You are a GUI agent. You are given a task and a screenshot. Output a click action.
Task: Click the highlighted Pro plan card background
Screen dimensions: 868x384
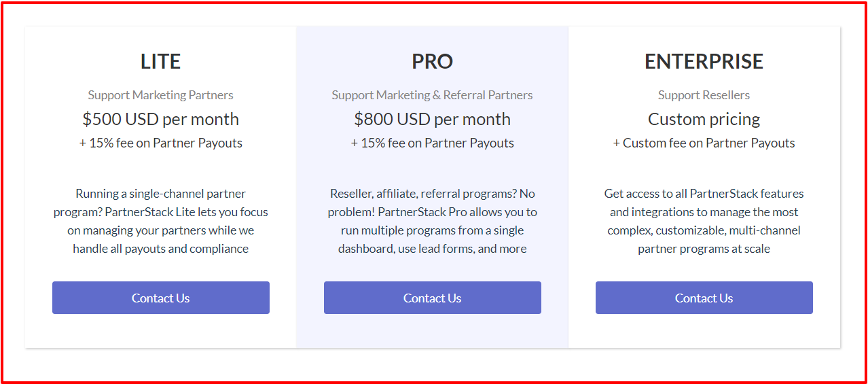point(433,332)
